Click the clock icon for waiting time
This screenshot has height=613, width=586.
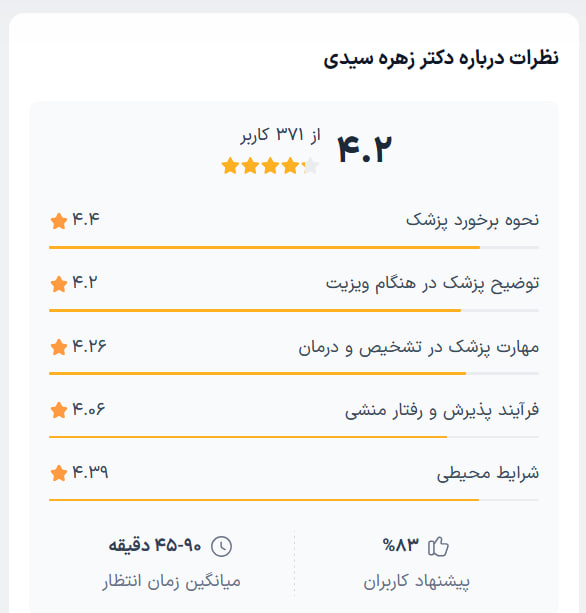pyautogui.click(x=222, y=546)
